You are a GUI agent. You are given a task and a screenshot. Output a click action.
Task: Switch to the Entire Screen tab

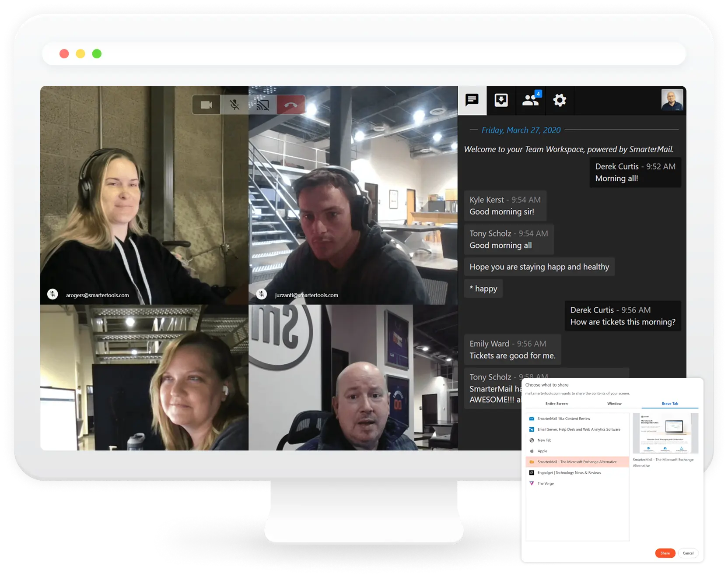coord(556,404)
